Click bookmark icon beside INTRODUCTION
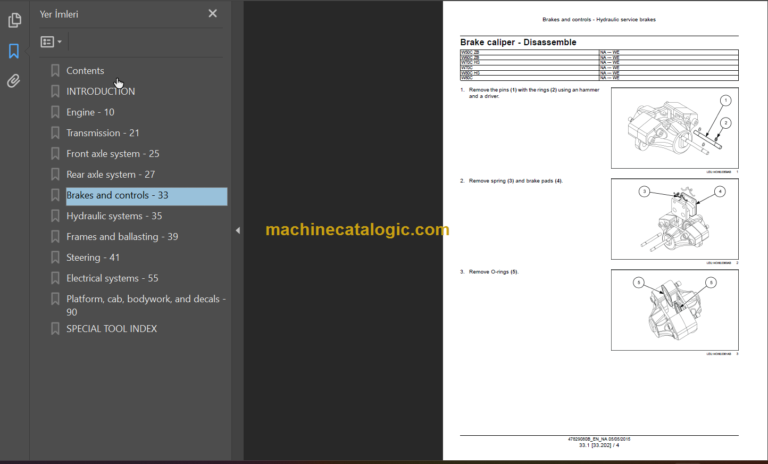Image resolution: width=768 pixels, height=464 pixels. pyautogui.click(x=55, y=91)
